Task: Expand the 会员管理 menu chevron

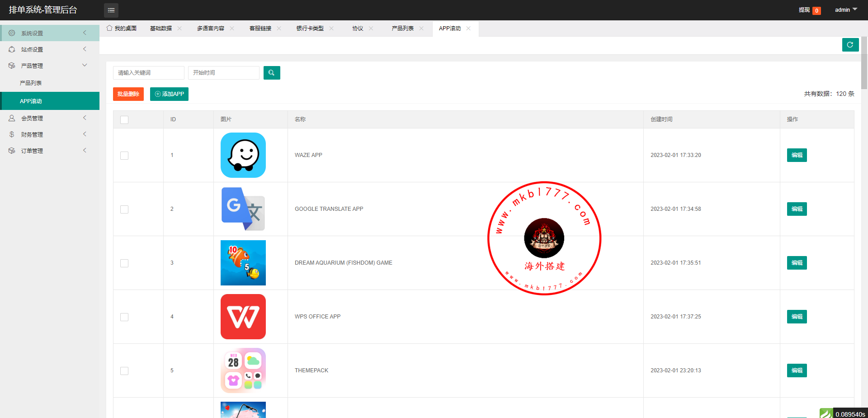Action: point(85,118)
